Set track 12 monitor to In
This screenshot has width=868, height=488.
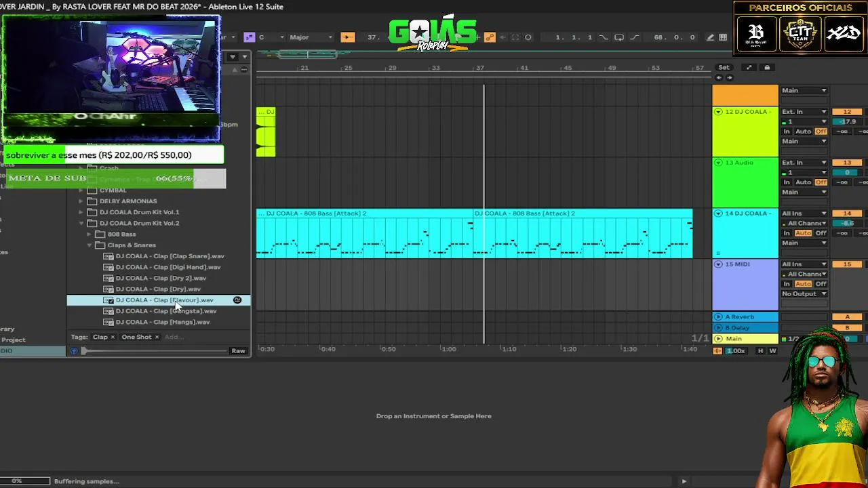point(787,131)
